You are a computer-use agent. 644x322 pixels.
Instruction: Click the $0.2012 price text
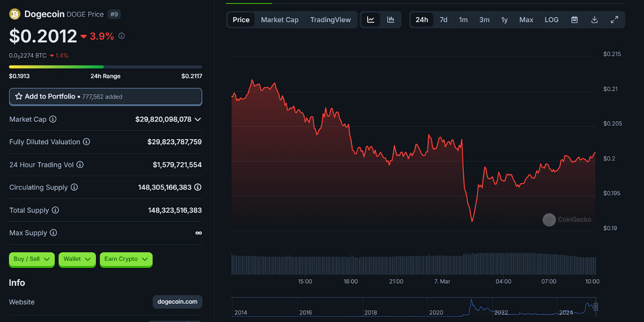pos(43,36)
